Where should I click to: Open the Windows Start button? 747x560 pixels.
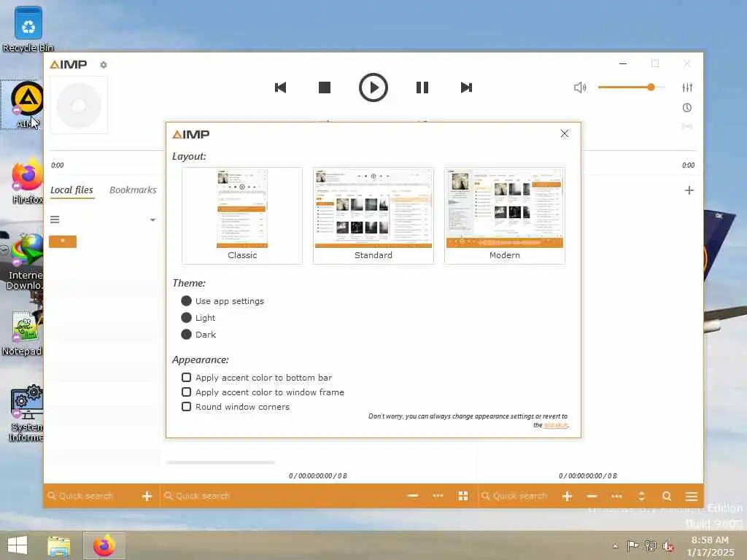[18, 545]
